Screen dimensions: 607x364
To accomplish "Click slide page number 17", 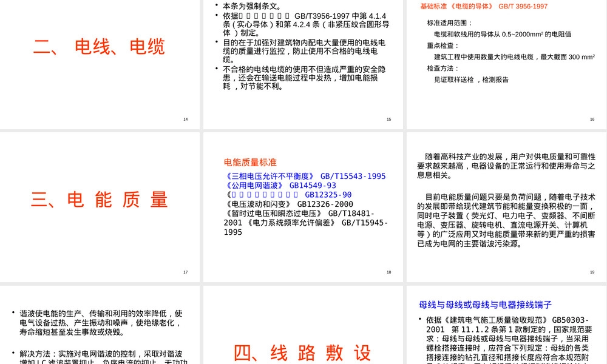I will [x=185, y=272].
